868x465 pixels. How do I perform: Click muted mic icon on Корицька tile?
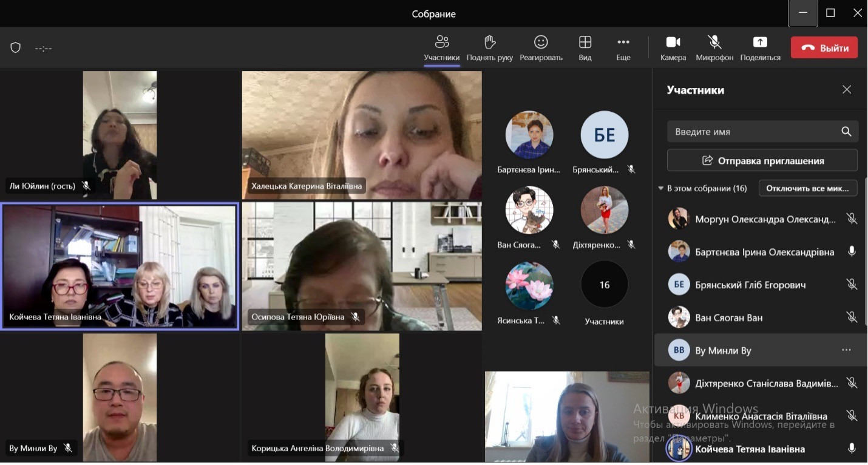click(x=395, y=448)
